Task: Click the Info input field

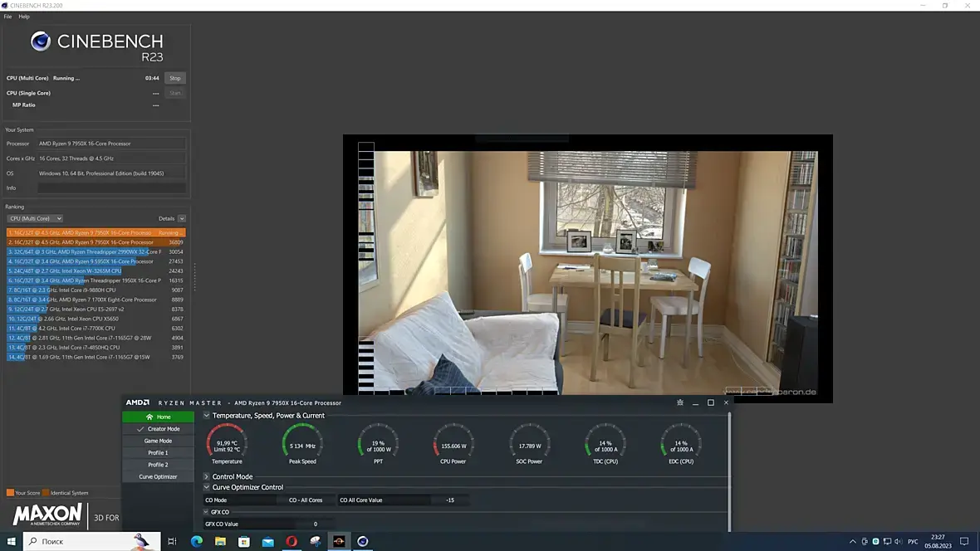Action: pyautogui.click(x=111, y=188)
